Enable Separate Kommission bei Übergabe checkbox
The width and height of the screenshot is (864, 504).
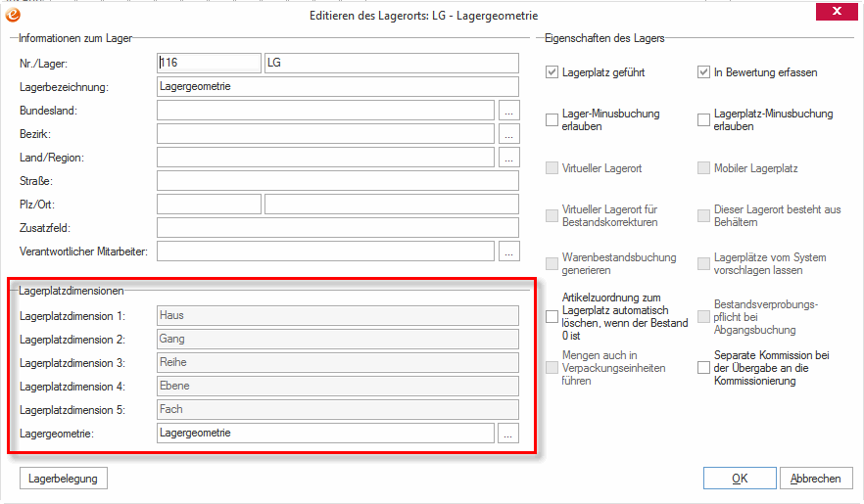[703, 368]
